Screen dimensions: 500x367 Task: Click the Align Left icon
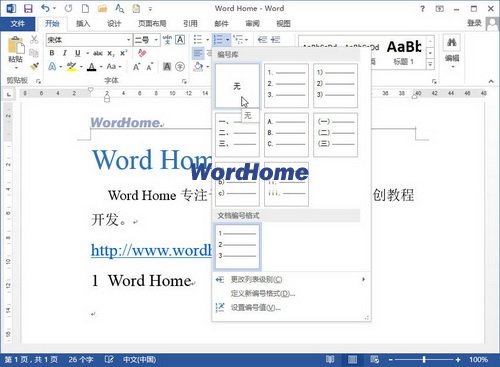point(198,53)
